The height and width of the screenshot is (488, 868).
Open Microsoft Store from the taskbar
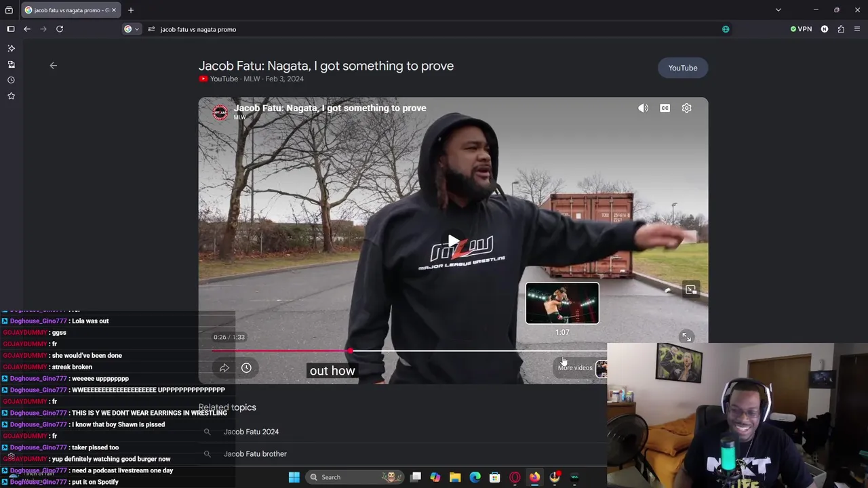click(495, 477)
